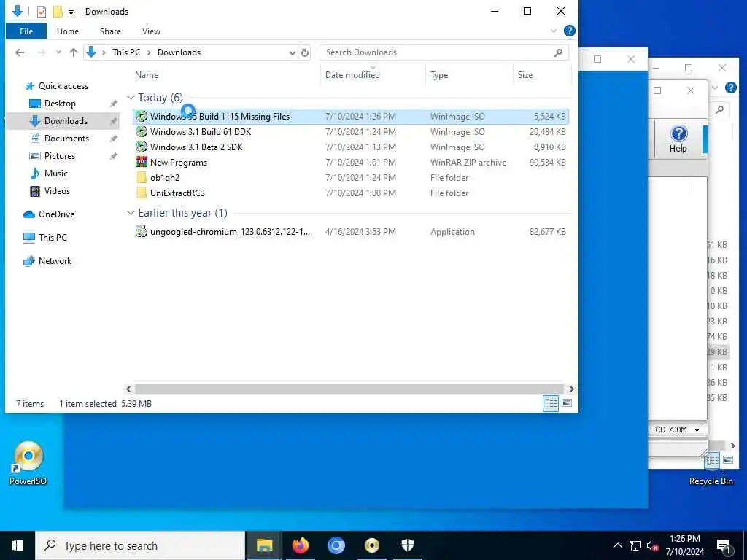The height and width of the screenshot is (560, 747).
Task: Sort by the Name column header
Action: point(146,75)
